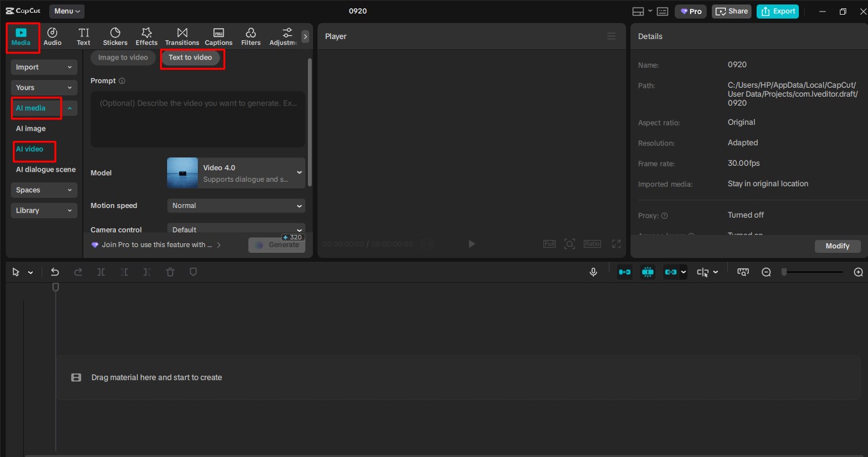Image resolution: width=868 pixels, height=457 pixels.
Task: Open the Captions panel
Action: click(218, 37)
